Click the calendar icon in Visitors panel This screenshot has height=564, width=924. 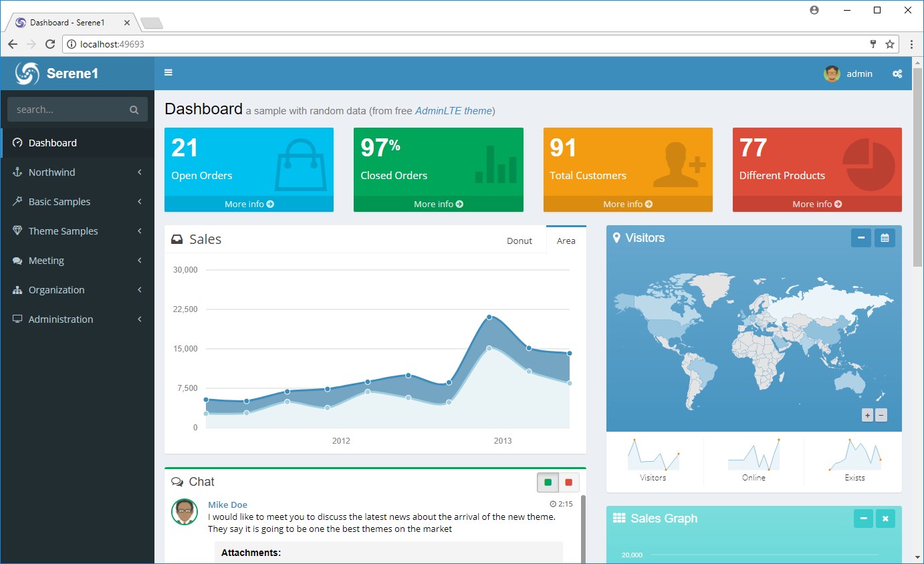[885, 238]
